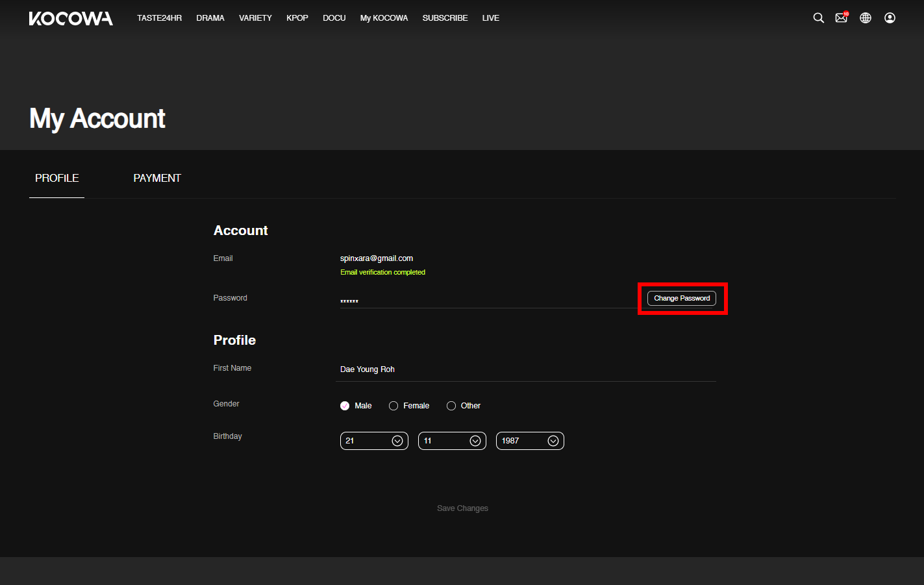Switch to the PAYMENT tab
This screenshot has height=585, width=924.
pos(157,178)
